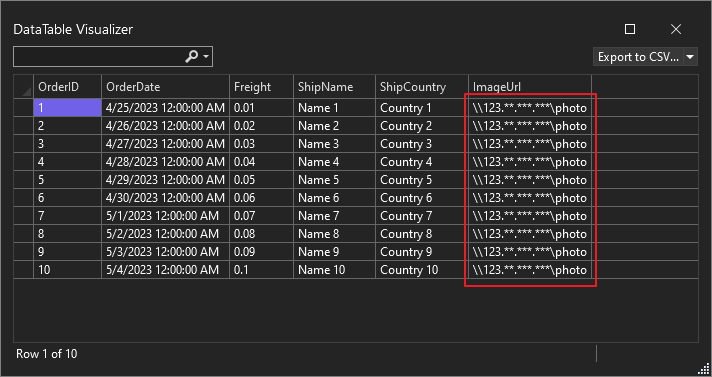Viewport: 712px width, 377px height.
Task: Click the 5/2/2023 OrderDate cell
Action: 165,234
